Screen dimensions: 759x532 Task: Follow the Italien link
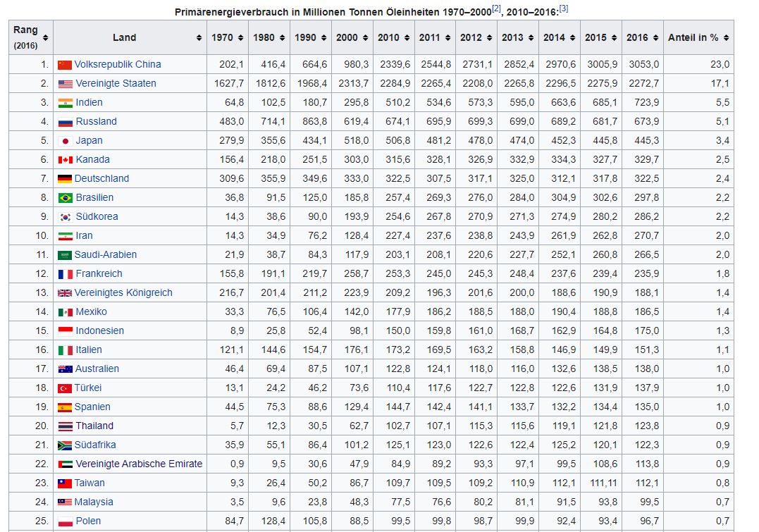pyautogui.click(x=89, y=349)
